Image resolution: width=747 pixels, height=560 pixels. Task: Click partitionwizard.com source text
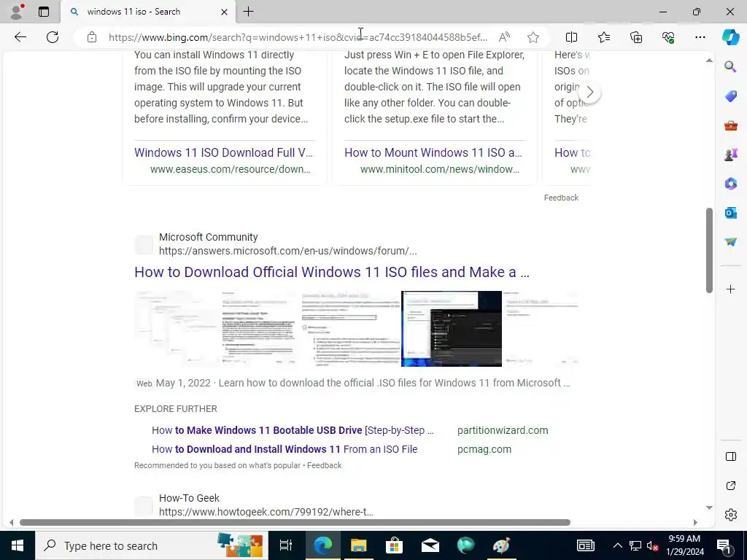[x=503, y=430]
